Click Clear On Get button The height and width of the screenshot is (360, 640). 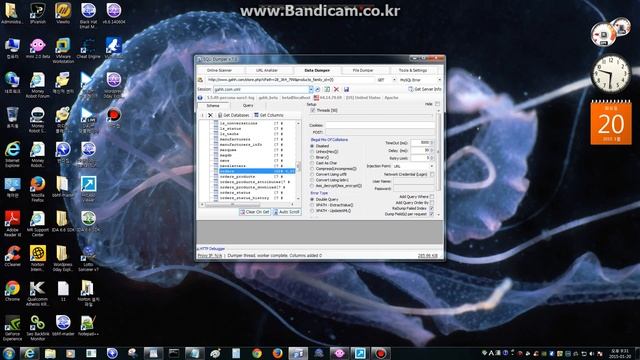point(255,212)
